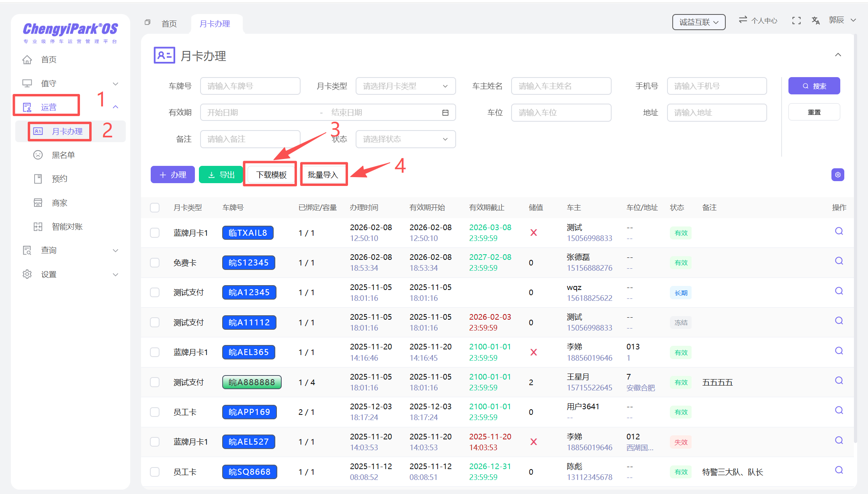Viewport: 868px width, 494px height.
Task: Open 诚益互联 organization dropdown
Action: [x=698, y=22]
